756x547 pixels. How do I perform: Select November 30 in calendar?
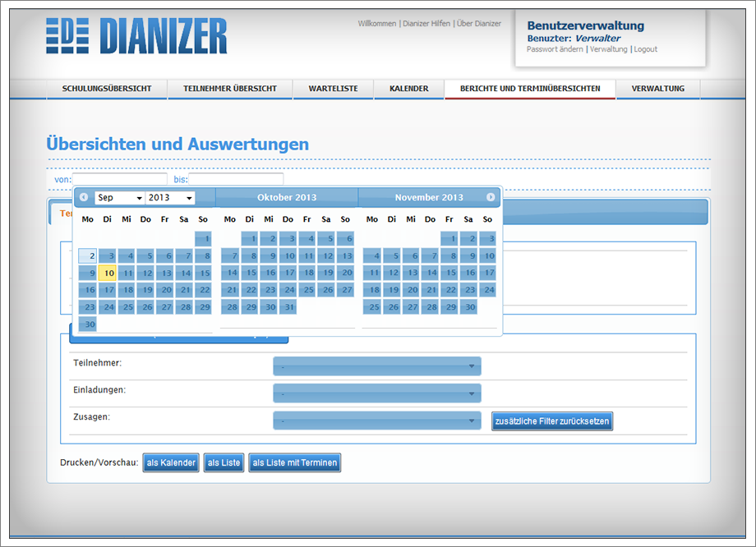click(x=468, y=307)
